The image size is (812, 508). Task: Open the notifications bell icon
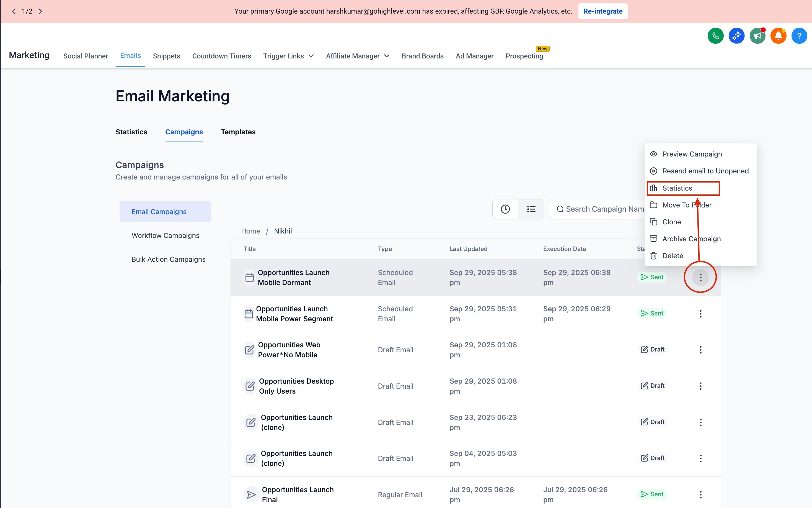coord(778,36)
